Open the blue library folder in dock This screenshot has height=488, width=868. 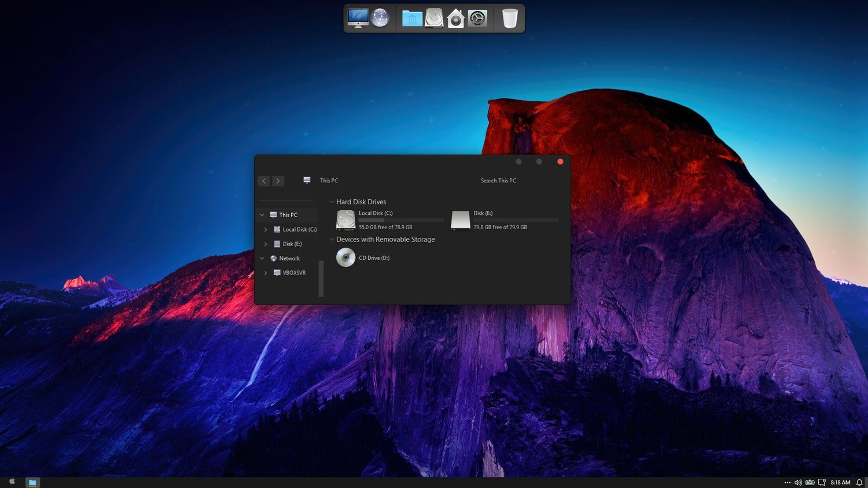(412, 19)
